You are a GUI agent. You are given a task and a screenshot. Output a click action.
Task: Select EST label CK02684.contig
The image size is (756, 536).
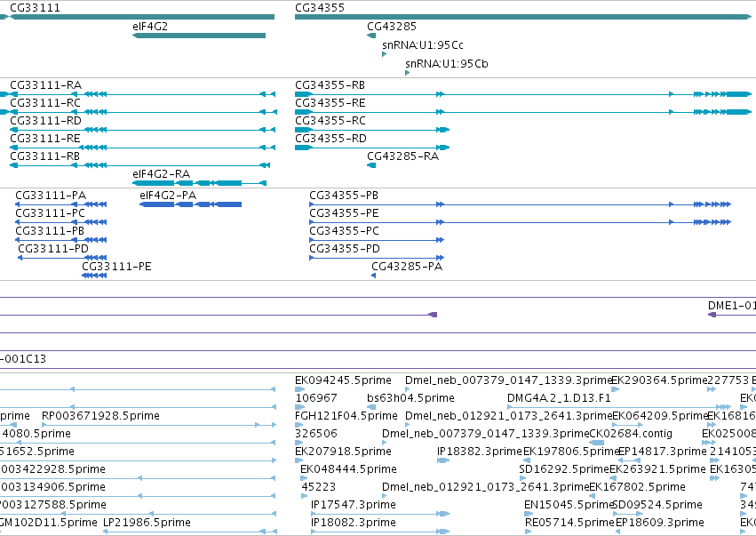coord(631,434)
